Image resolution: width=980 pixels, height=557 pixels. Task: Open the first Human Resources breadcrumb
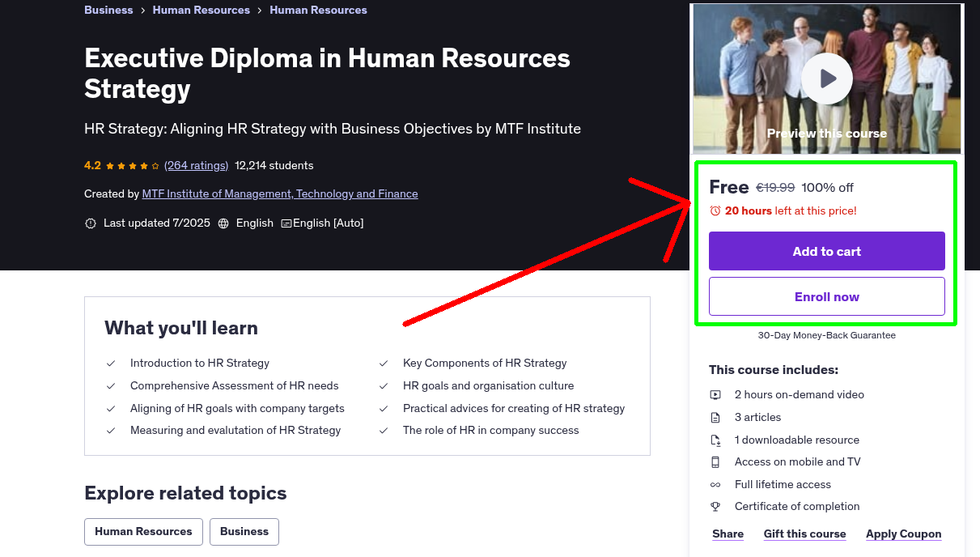point(202,10)
